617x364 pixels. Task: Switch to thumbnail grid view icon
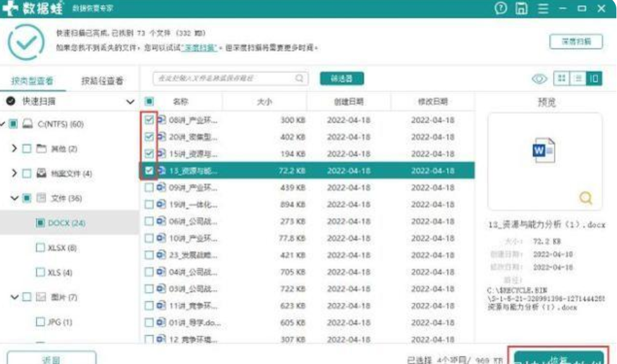pos(561,78)
